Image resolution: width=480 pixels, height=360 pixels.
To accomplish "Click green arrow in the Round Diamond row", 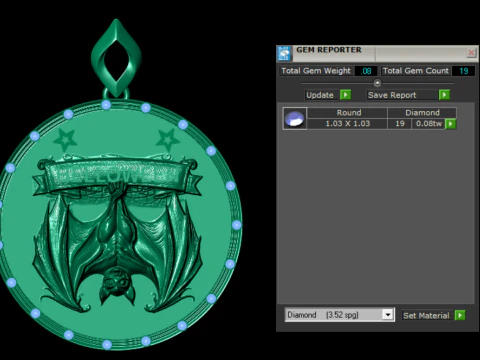I will [451, 124].
